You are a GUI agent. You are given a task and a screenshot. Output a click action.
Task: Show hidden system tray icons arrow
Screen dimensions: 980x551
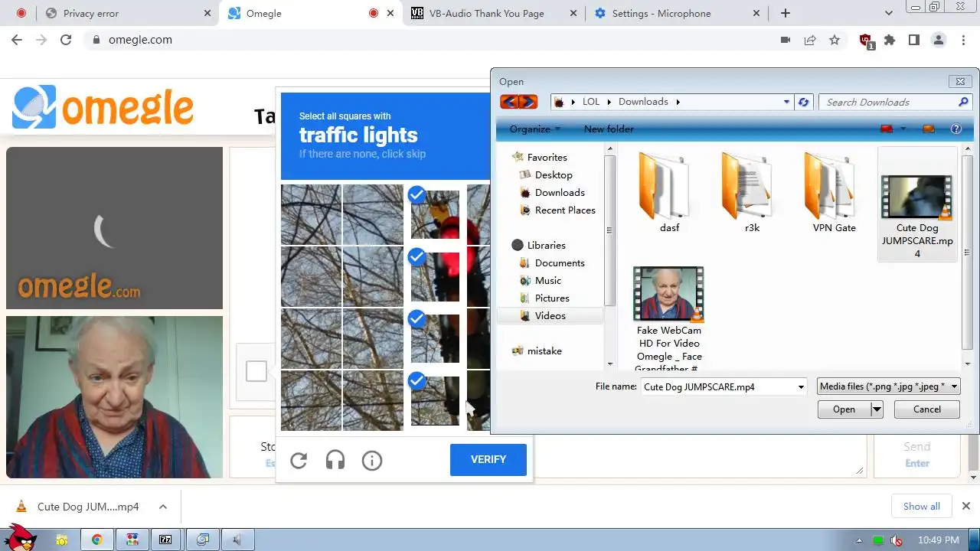(859, 540)
